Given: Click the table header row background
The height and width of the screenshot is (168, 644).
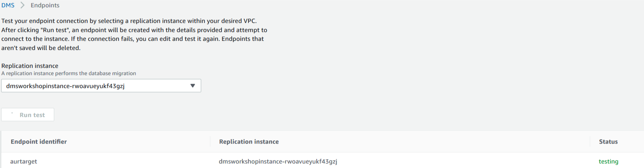Looking at the screenshot, I should pyautogui.click(x=322, y=142).
